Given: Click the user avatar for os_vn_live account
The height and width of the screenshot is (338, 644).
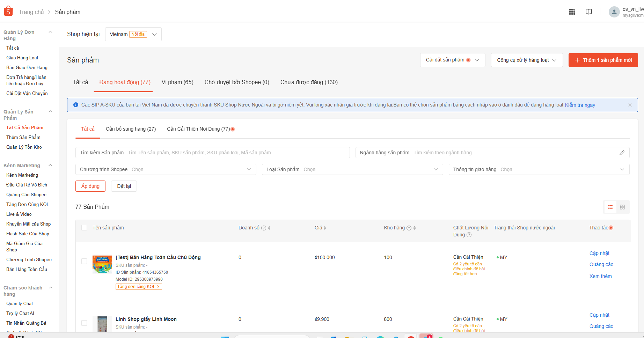Looking at the screenshot, I should pos(614,12).
